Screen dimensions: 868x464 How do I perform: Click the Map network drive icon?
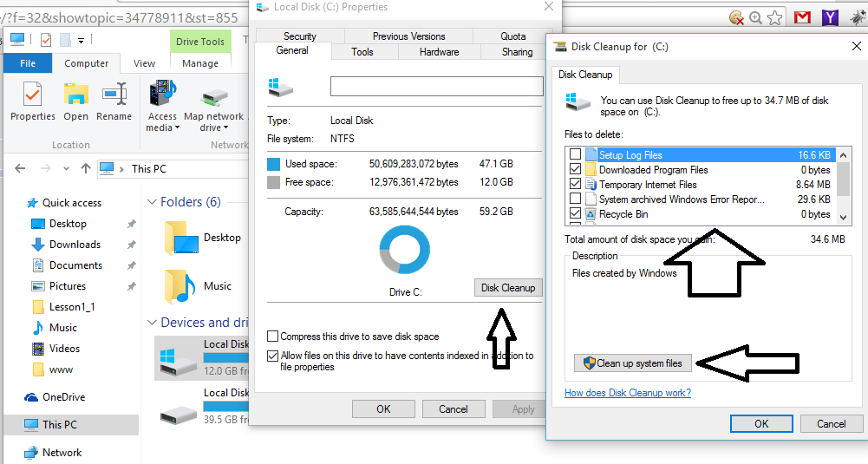click(x=213, y=98)
